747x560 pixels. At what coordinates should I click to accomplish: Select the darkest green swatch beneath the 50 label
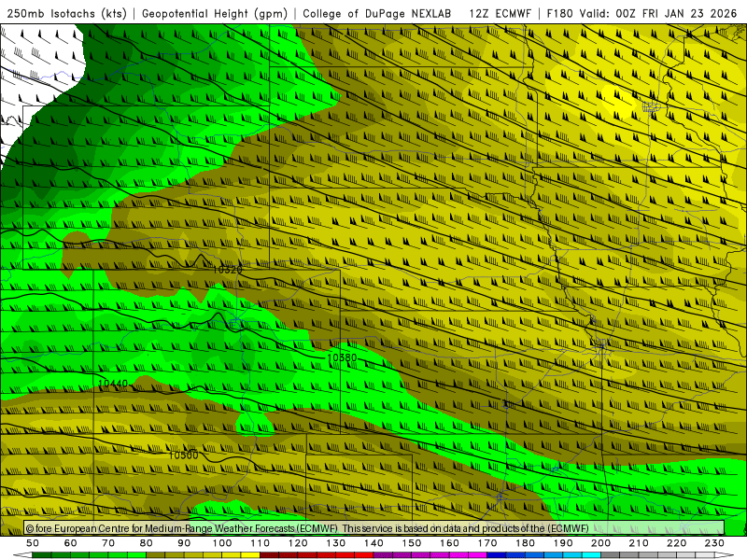[x=42, y=555]
